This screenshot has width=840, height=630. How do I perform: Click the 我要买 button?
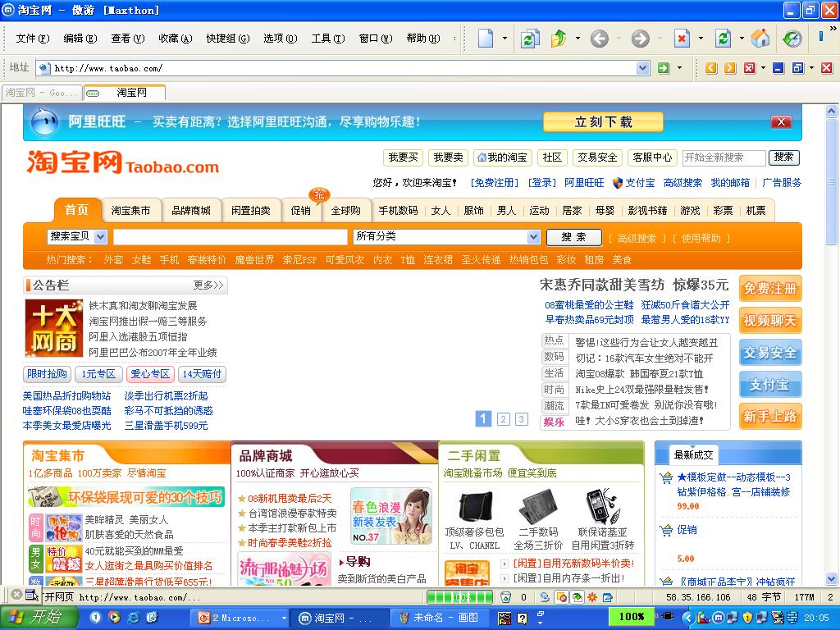point(403,157)
